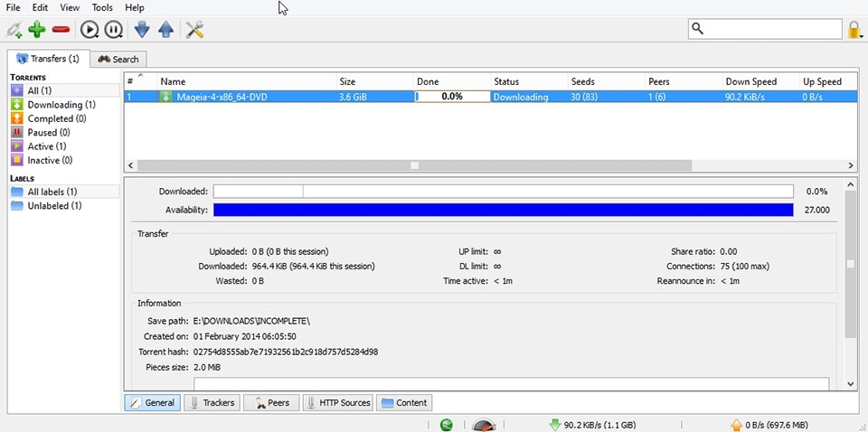Image resolution: width=868 pixels, height=432 pixels.
Task: Click right arrow of torrent list scrollbar
Action: [851, 165]
